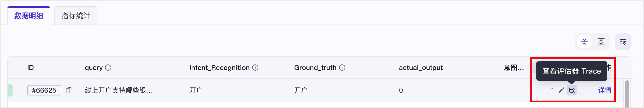Click the pencil edit score icon
Image resolution: width=644 pixels, height=108 pixels.
tap(561, 90)
